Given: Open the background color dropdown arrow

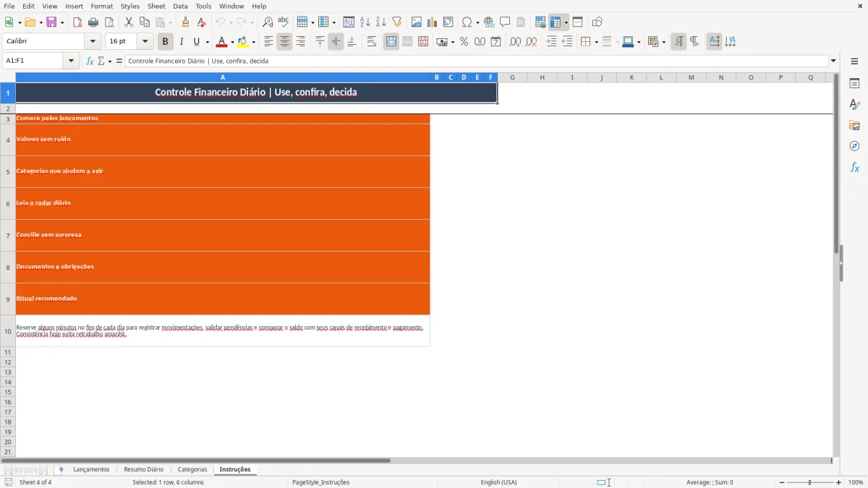Looking at the screenshot, I should (x=254, y=42).
